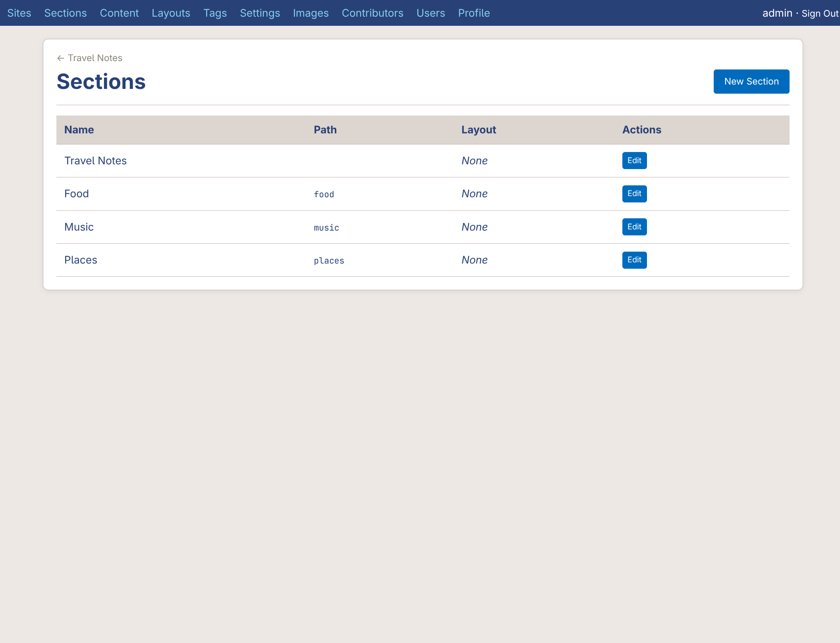Open the Contributors navigation item
840x643 pixels.
[x=372, y=13]
